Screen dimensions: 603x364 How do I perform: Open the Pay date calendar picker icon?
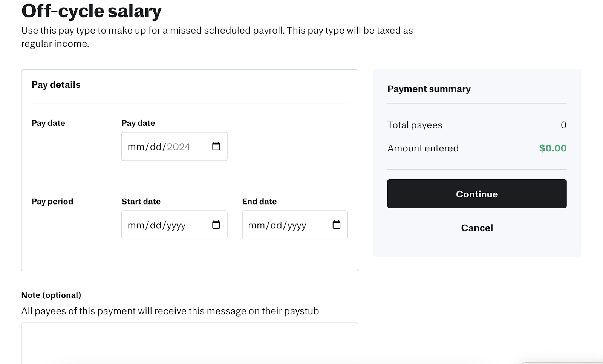tap(216, 146)
